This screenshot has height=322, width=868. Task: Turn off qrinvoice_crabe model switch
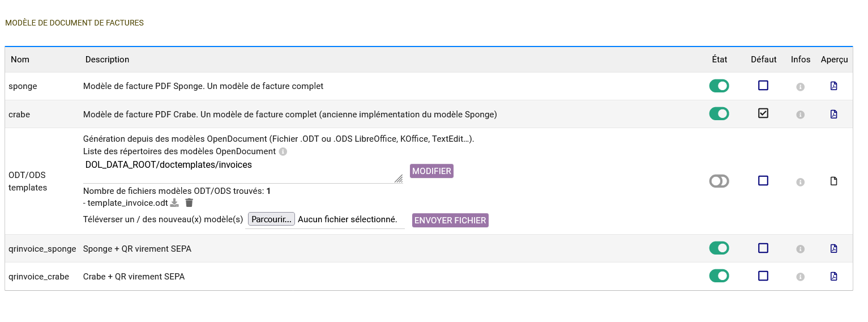(x=719, y=276)
